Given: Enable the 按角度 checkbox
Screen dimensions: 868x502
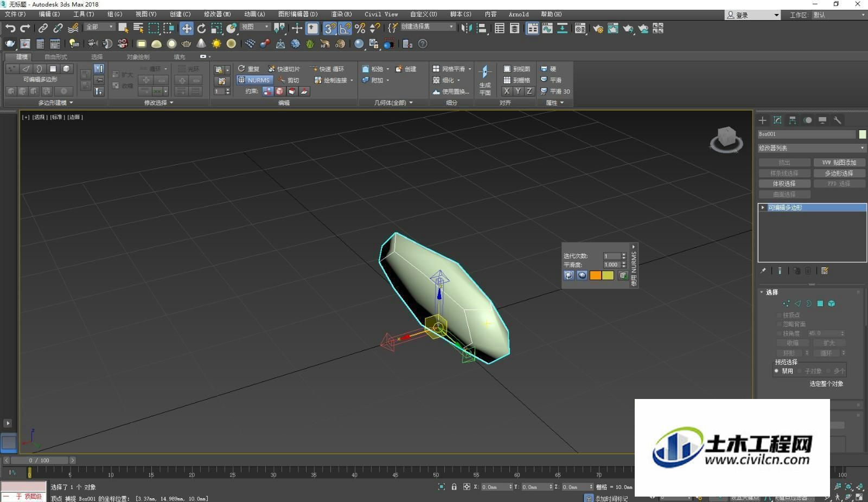Looking at the screenshot, I should (780, 333).
